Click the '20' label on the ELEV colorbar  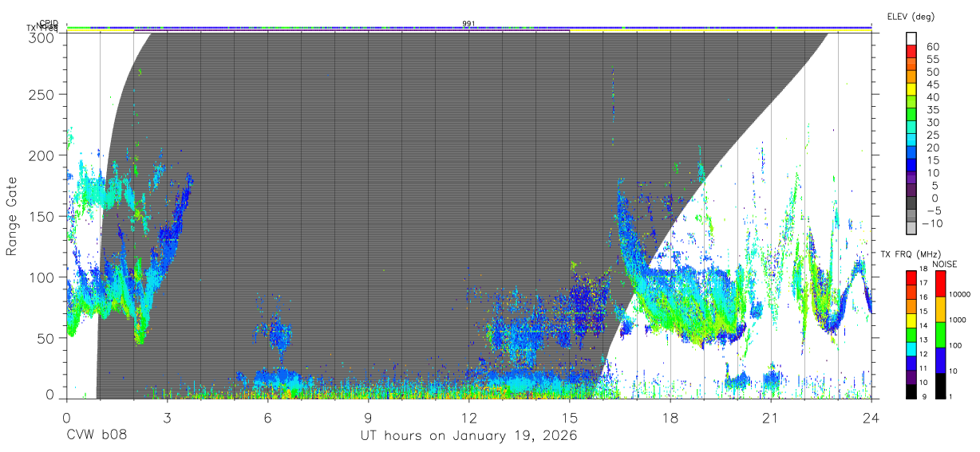pos(932,147)
